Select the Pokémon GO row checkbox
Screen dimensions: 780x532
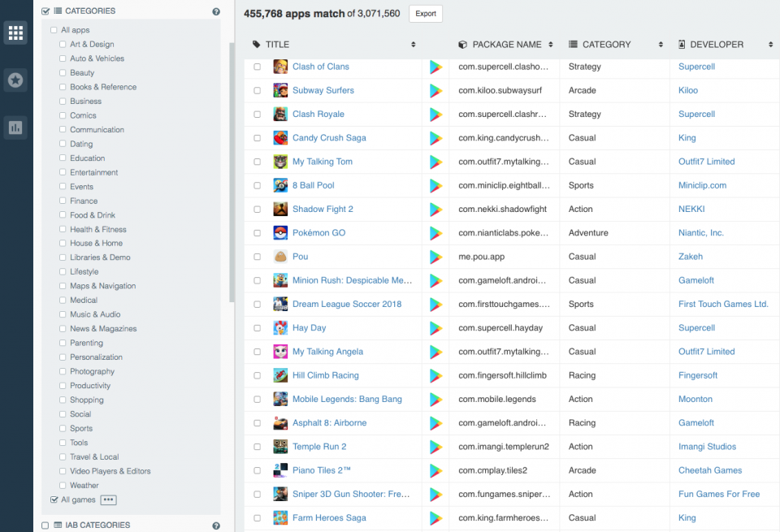(x=258, y=233)
